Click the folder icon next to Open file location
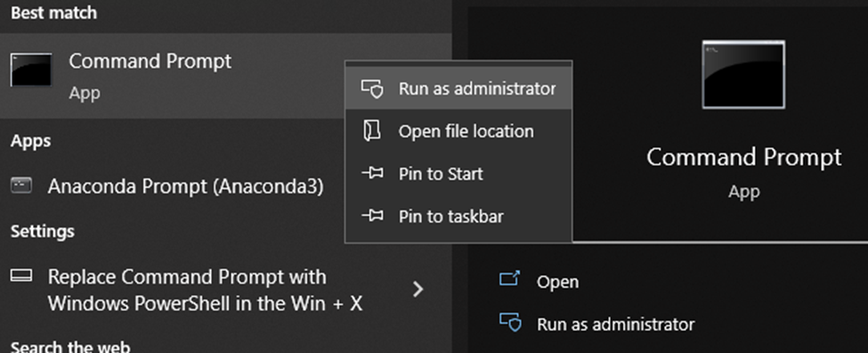The height and width of the screenshot is (353, 868). click(372, 131)
